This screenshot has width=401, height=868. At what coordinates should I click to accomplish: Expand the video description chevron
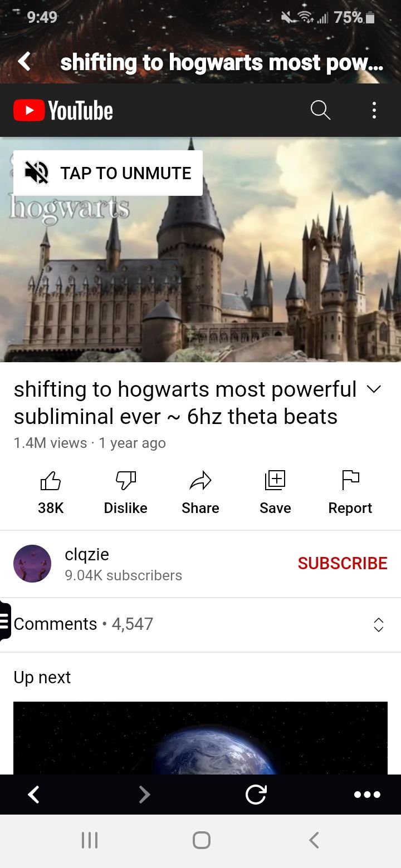click(375, 389)
